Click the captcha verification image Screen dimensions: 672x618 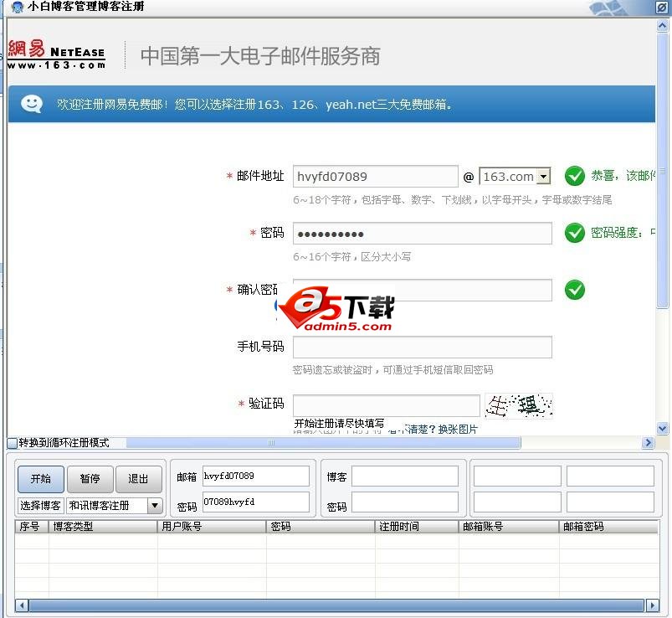(x=518, y=404)
